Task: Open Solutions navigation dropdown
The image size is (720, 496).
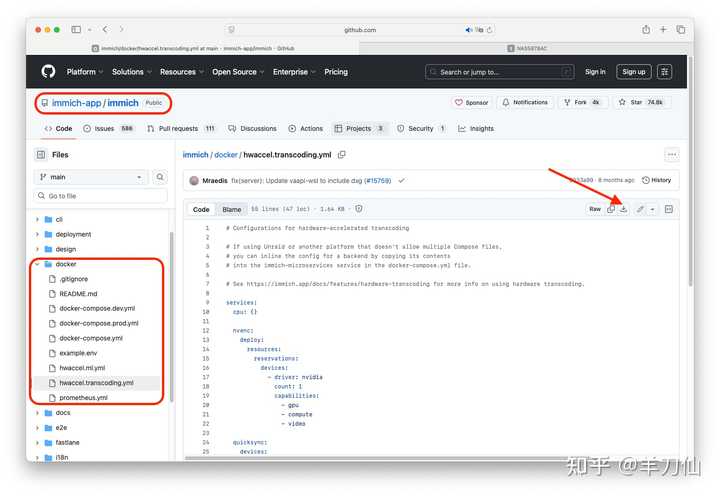Action: click(131, 72)
